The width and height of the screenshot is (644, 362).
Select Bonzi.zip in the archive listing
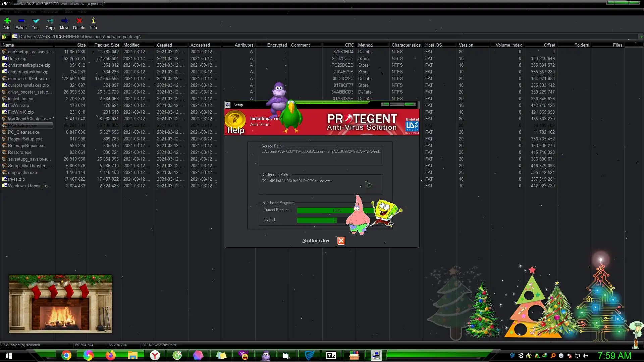click(x=17, y=58)
